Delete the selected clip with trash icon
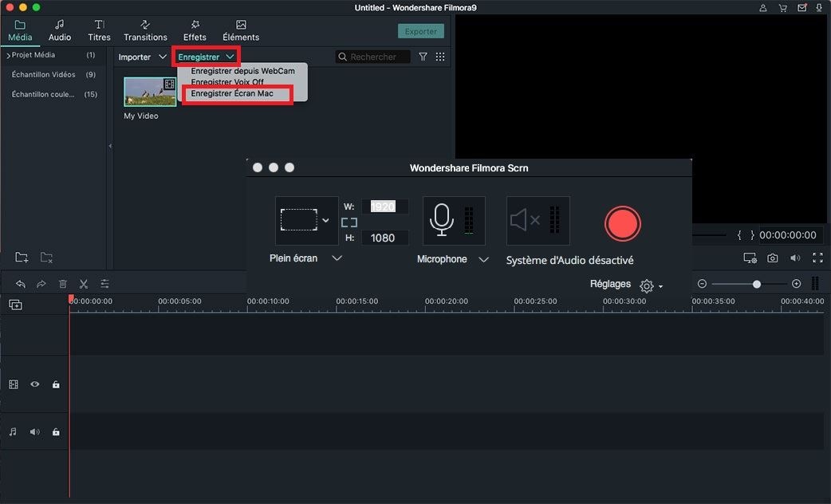This screenshot has height=504, width=831. (62, 284)
